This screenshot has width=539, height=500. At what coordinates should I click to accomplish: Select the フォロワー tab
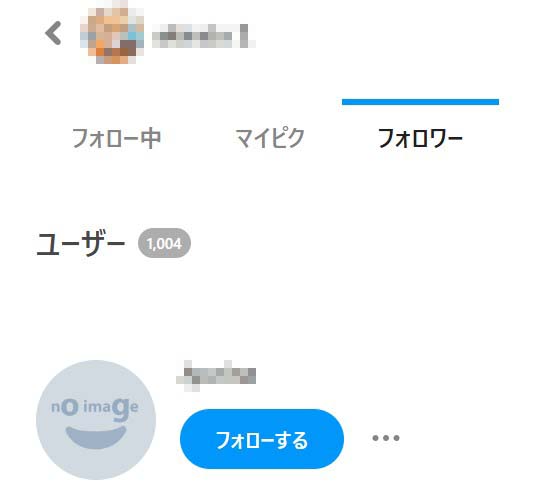(x=420, y=138)
